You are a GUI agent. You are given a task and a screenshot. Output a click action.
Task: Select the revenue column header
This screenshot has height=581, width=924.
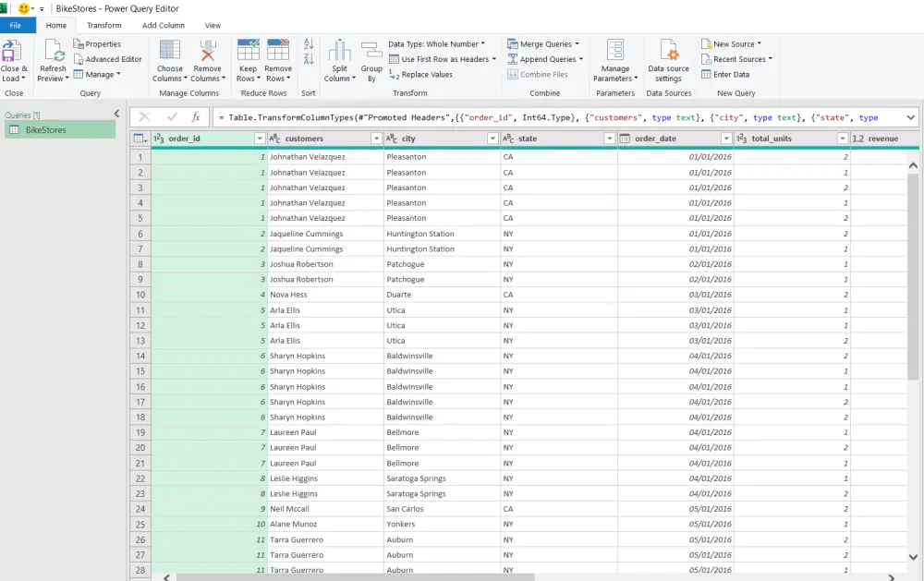[x=882, y=139]
